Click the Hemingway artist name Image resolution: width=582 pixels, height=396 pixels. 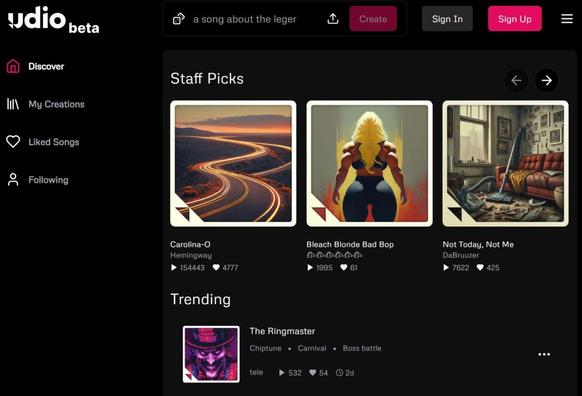(191, 255)
